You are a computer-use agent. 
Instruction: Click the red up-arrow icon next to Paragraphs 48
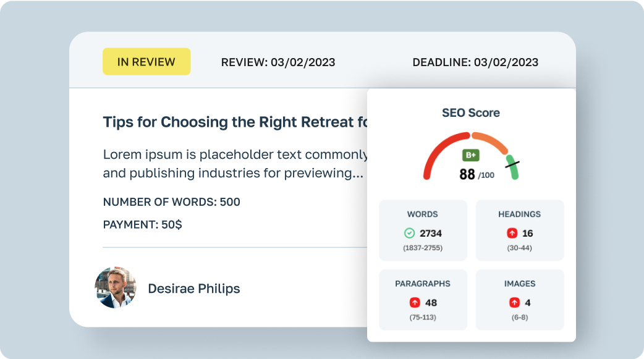(415, 303)
